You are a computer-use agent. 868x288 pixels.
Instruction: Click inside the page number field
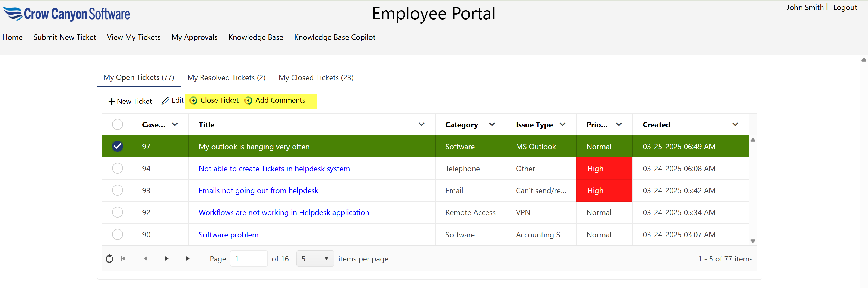pos(249,258)
